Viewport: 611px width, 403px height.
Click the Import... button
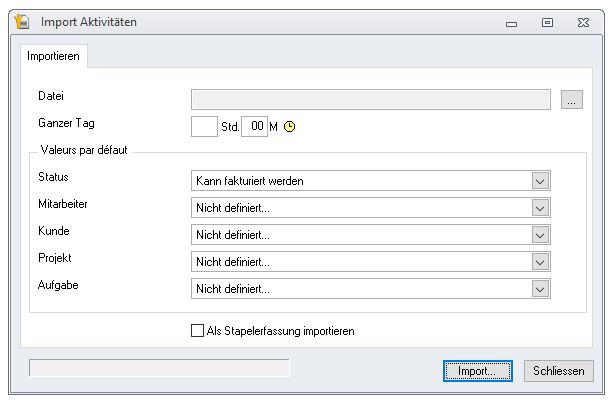click(478, 371)
